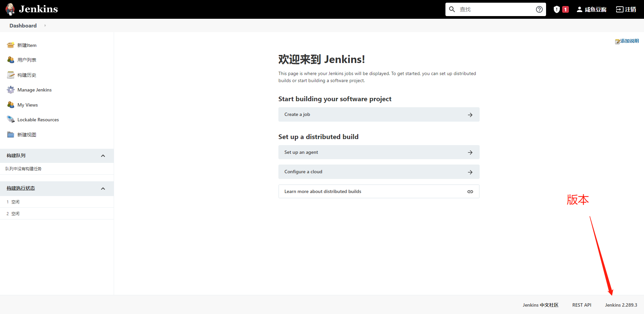Click the red notification count badge

pos(566,9)
